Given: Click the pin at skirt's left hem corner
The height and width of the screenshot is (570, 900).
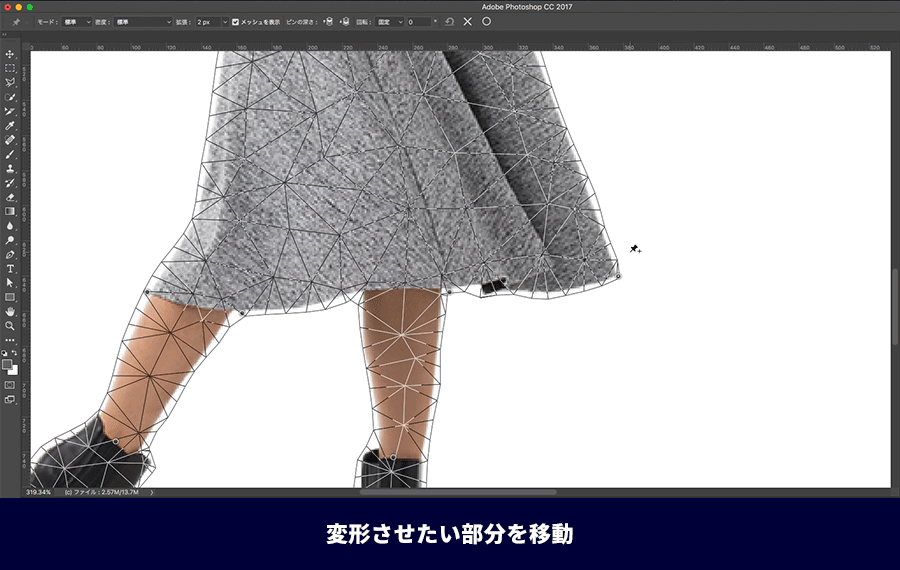Looking at the screenshot, I should 147,292.
